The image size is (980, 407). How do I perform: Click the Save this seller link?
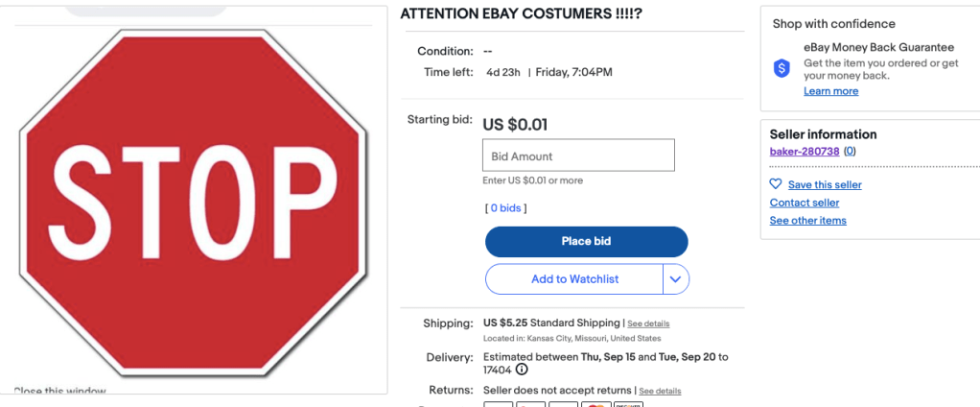(825, 184)
